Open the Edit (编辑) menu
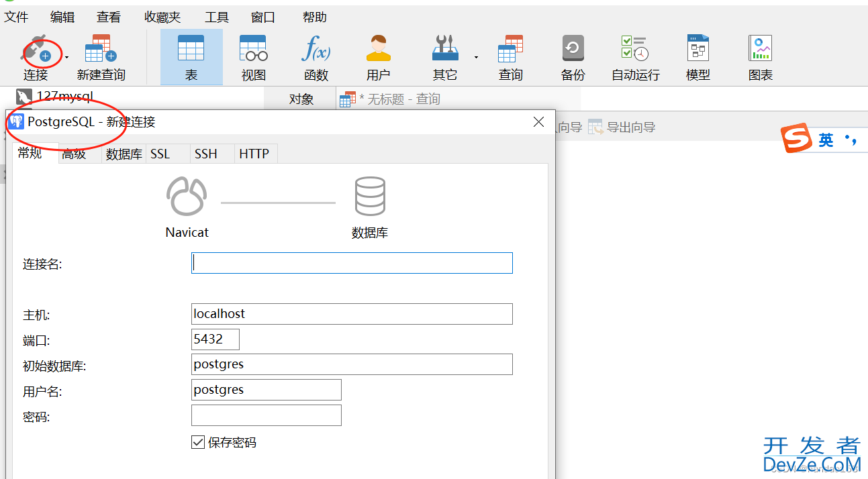 click(x=62, y=17)
